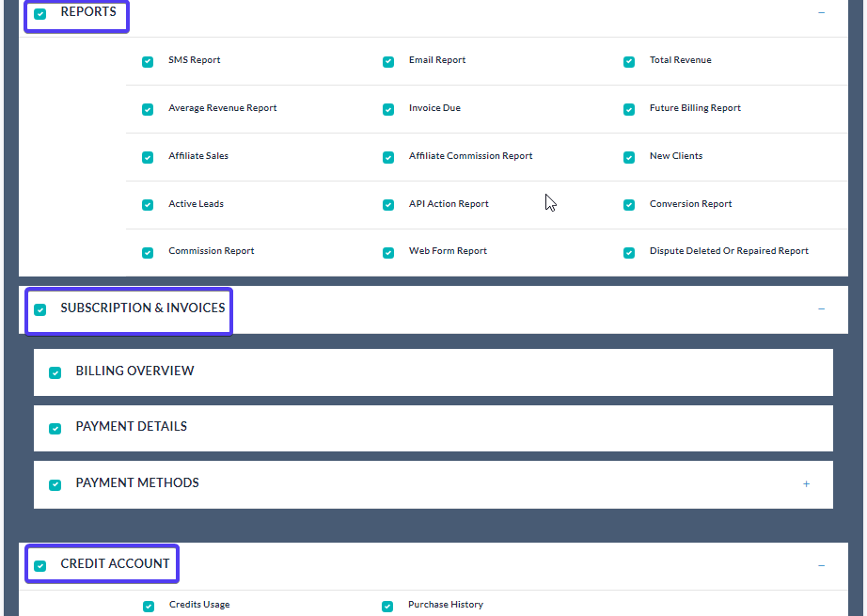Uncheck the REPORTS section master checkbox
Screen dimensions: 867x616
40,14
